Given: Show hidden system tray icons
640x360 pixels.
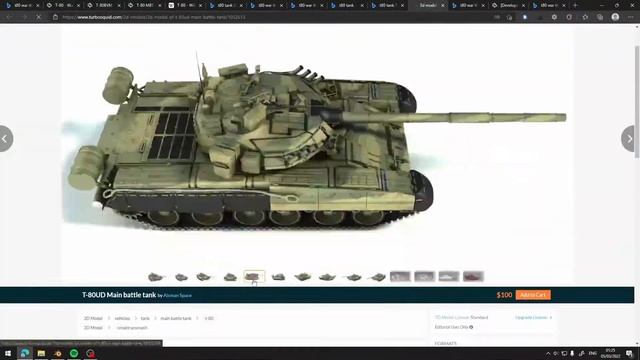Looking at the screenshot, I should coord(548,353).
